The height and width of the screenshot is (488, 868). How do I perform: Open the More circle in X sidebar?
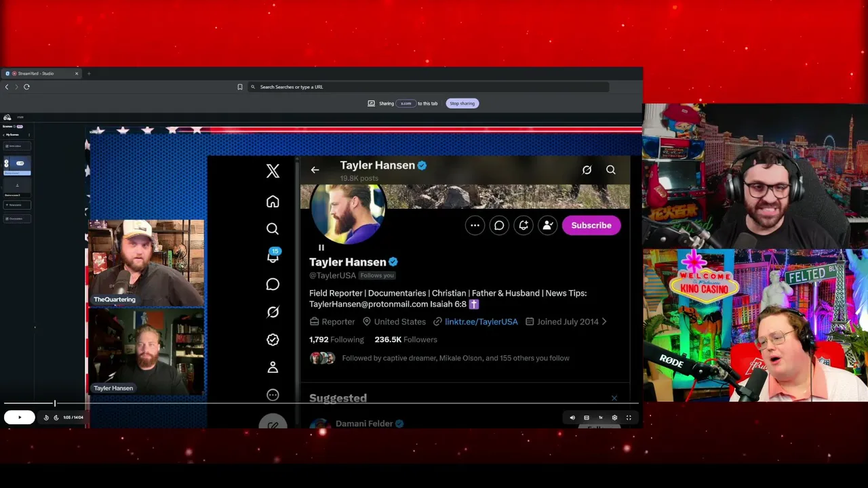[x=273, y=394]
